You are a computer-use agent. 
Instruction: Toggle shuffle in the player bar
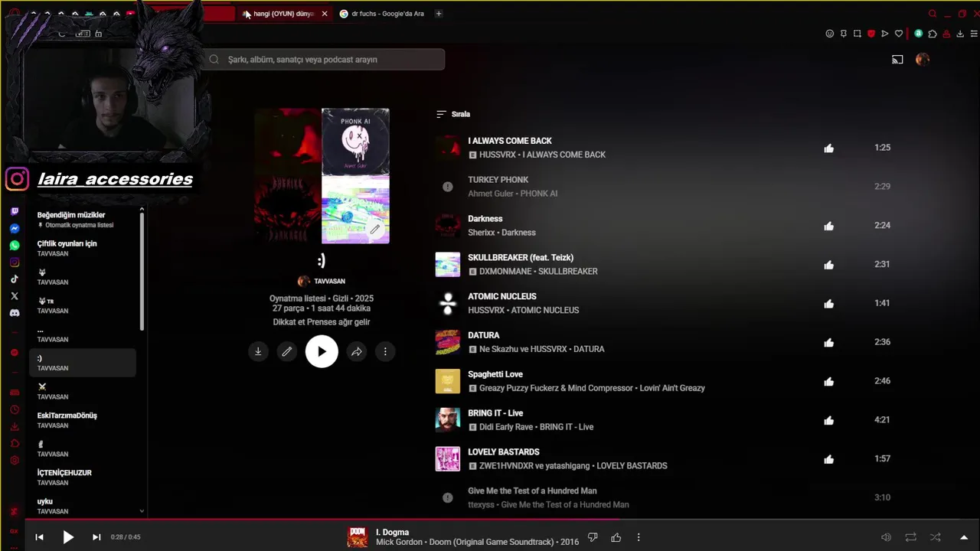click(x=935, y=537)
